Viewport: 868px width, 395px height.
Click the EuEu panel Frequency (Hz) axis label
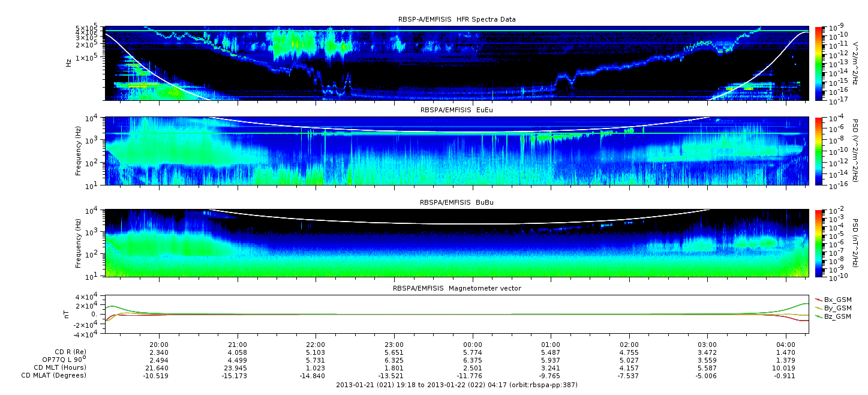click(79, 151)
